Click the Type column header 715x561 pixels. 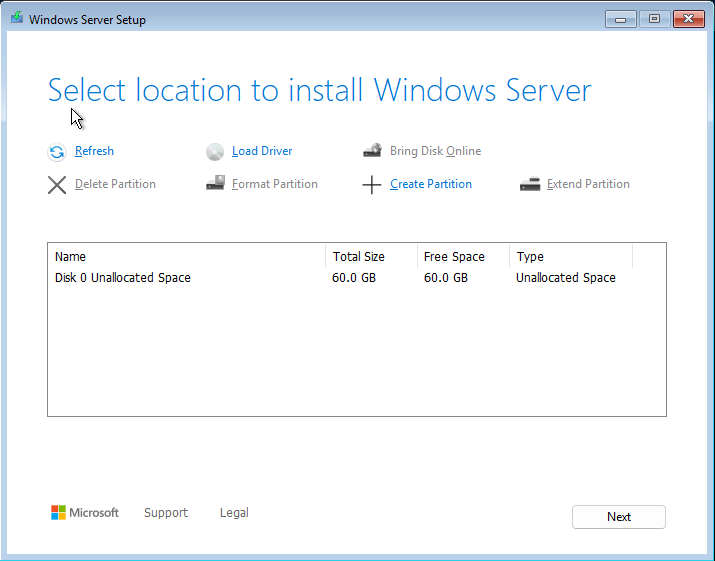(530, 257)
